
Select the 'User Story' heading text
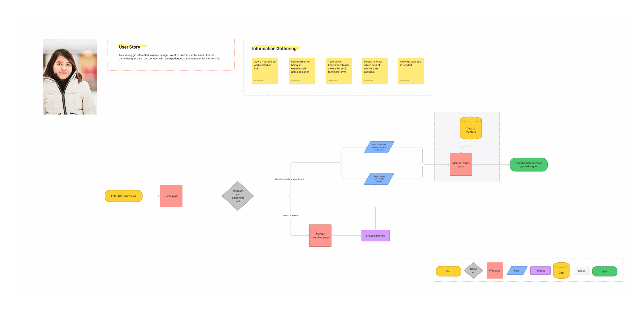click(x=129, y=47)
